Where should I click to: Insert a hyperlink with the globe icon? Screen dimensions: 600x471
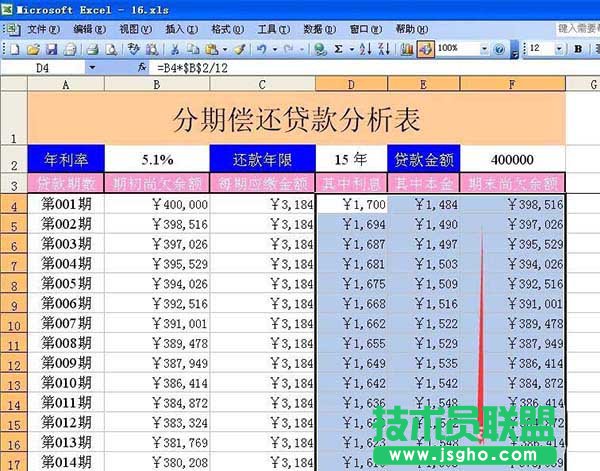(x=320, y=49)
